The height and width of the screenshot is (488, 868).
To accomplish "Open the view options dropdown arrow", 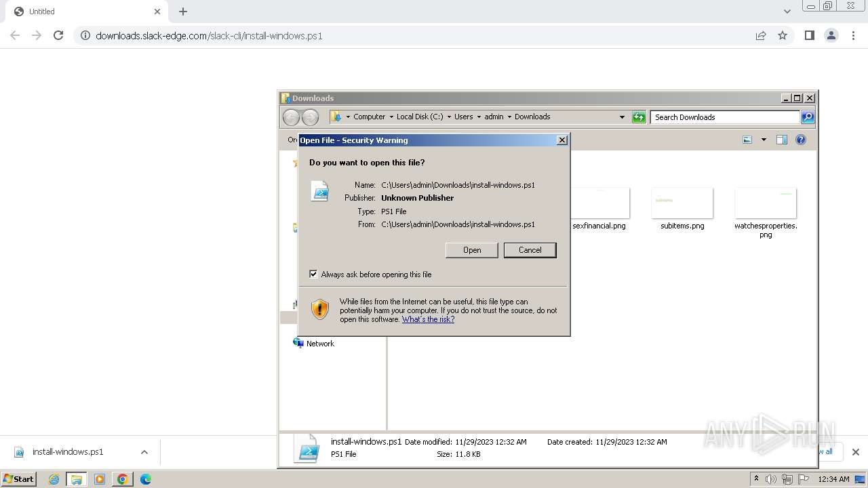I will (x=764, y=140).
